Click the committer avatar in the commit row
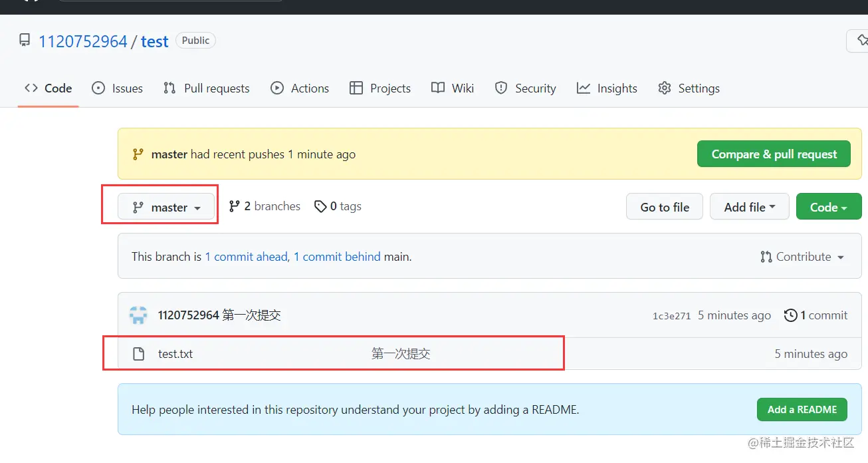868x463 pixels. tap(138, 315)
